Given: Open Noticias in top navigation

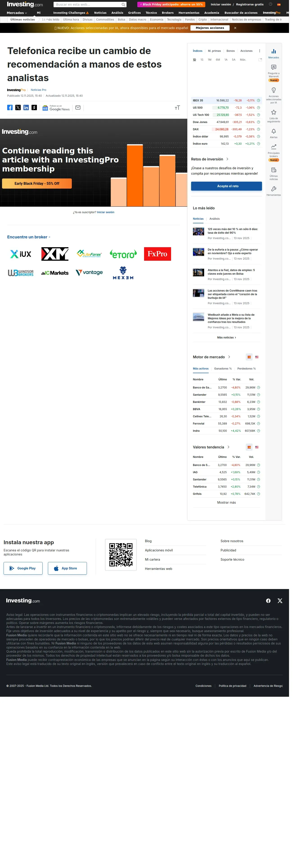Looking at the screenshot, I should tap(100, 13).
